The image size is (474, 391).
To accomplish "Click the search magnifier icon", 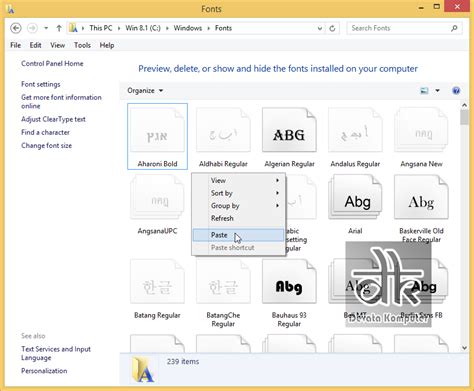I will click(x=454, y=28).
